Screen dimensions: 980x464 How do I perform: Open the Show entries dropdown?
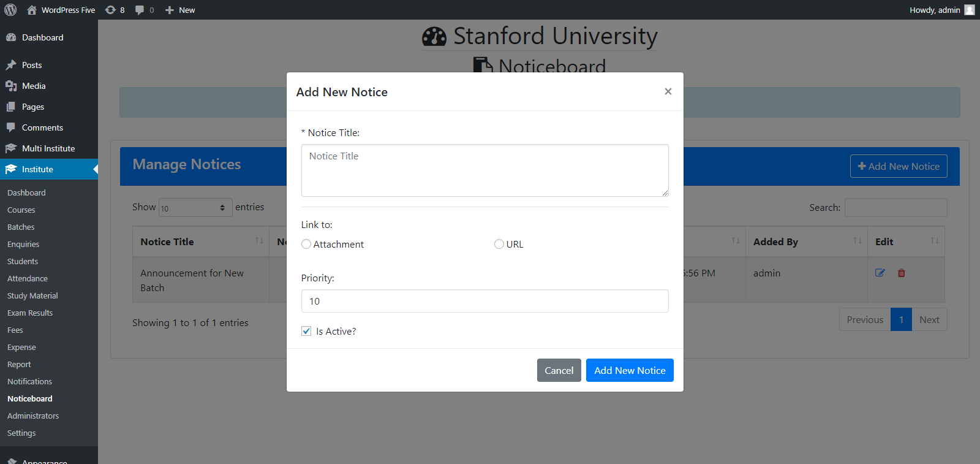click(x=195, y=208)
